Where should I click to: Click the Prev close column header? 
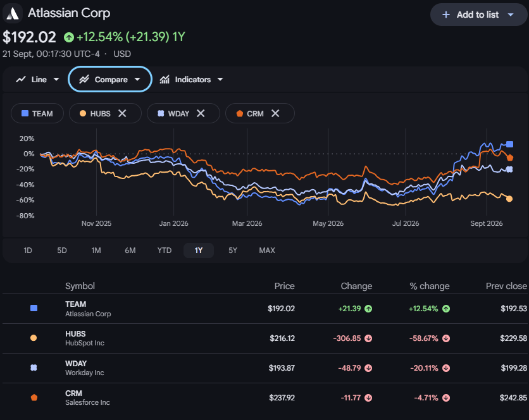(x=506, y=286)
